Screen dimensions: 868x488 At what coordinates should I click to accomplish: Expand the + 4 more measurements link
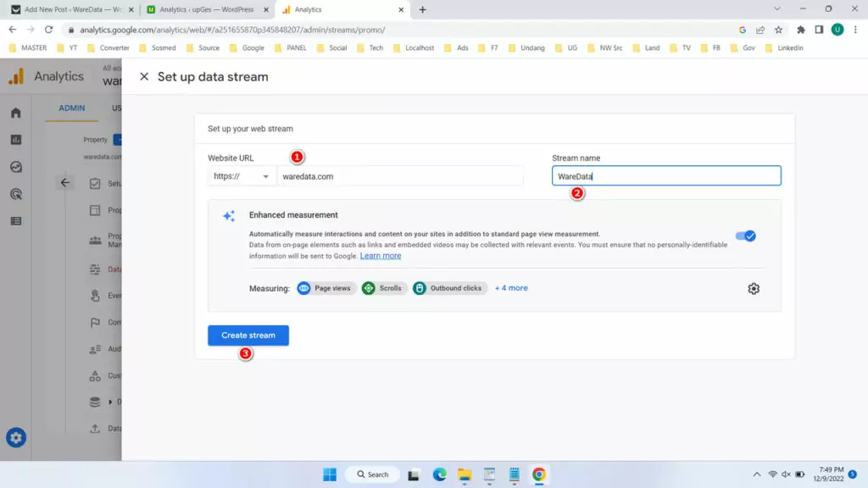tap(511, 288)
